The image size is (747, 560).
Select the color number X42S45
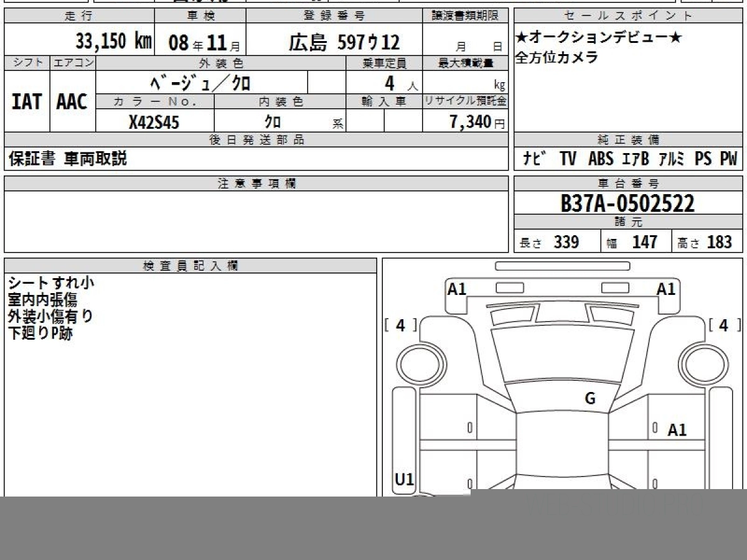(154, 123)
